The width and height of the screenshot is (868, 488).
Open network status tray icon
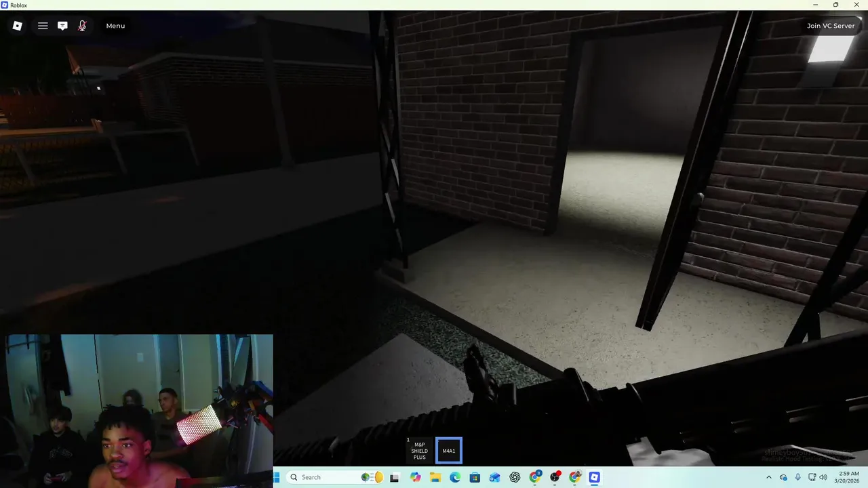click(812, 477)
